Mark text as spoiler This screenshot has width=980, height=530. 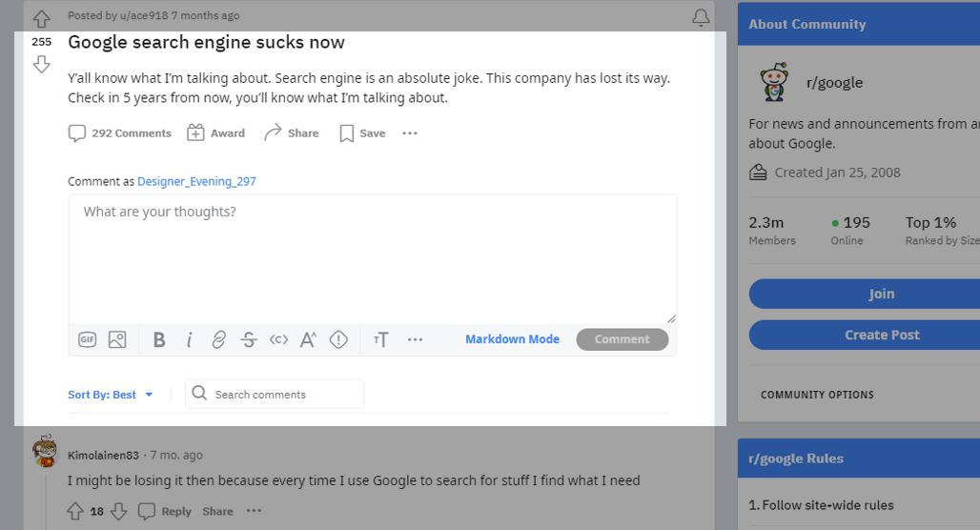pos(338,339)
